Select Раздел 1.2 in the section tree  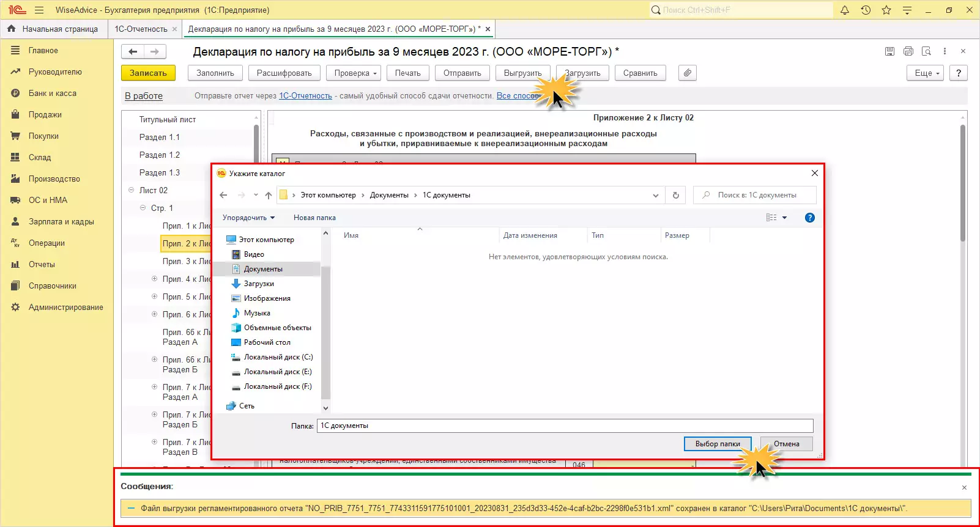[160, 155]
